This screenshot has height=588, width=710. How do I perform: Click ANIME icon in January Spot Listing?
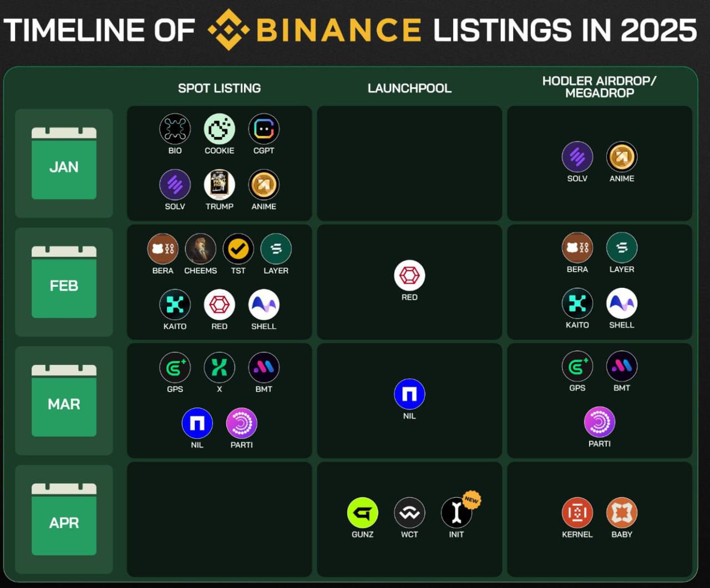point(264,185)
